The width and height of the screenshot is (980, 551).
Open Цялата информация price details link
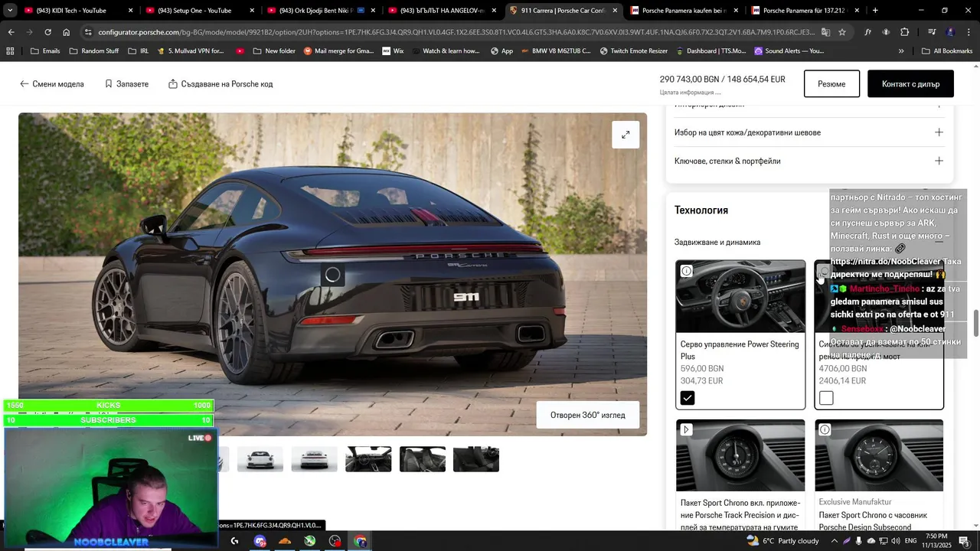coord(690,93)
